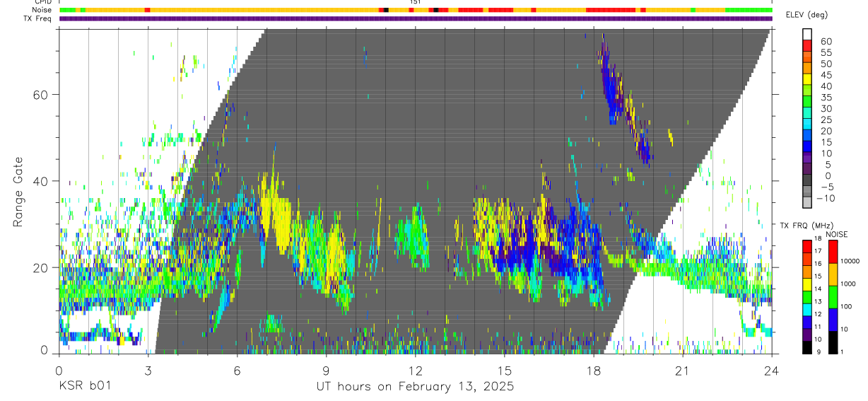Viewport: 868px width, 401px height.
Task: Click the yellow segment of ELEV colorbar
Action: (x=807, y=79)
